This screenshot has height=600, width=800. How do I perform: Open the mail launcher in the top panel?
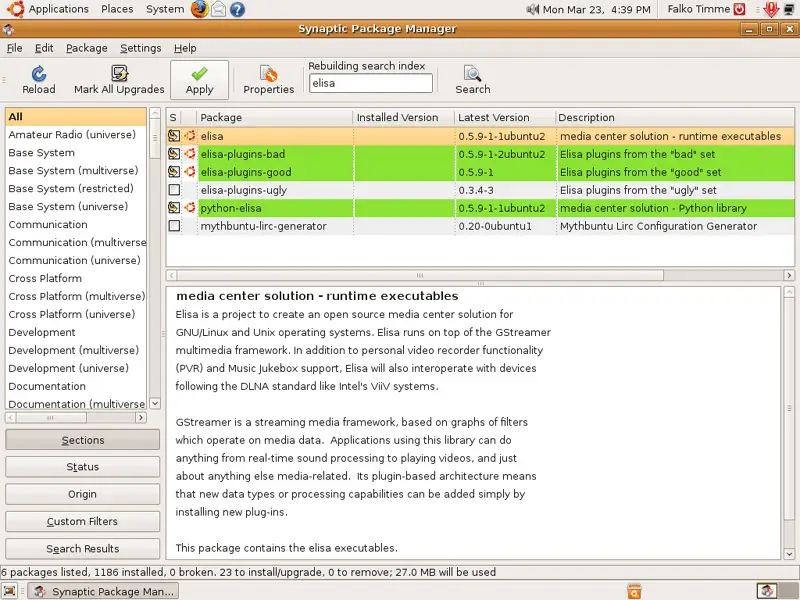pyautogui.click(x=218, y=9)
